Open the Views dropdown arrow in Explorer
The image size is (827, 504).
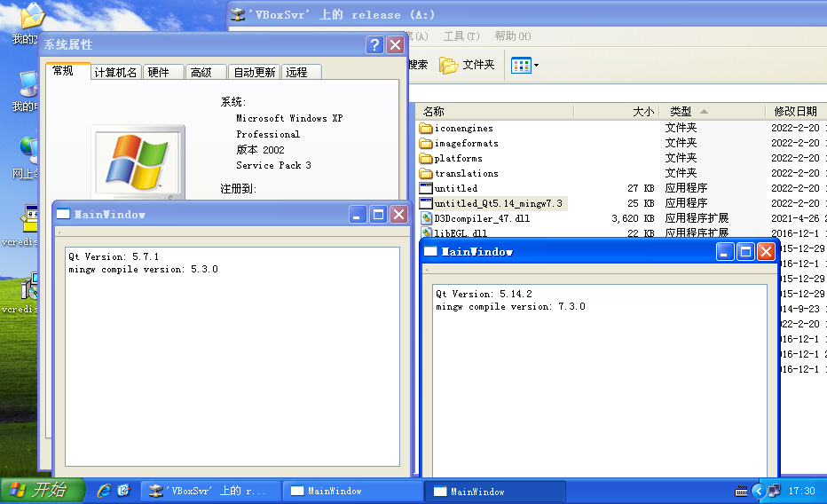pos(536,66)
